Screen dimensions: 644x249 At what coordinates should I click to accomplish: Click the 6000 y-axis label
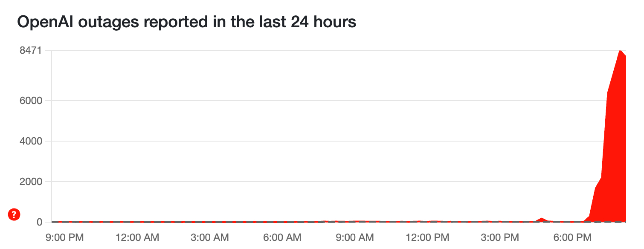[x=30, y=101]
